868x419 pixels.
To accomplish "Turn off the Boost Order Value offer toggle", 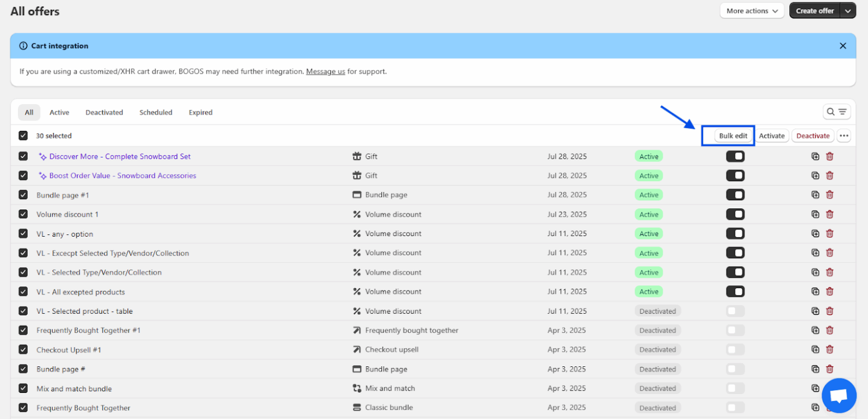I will pos(735,175).
